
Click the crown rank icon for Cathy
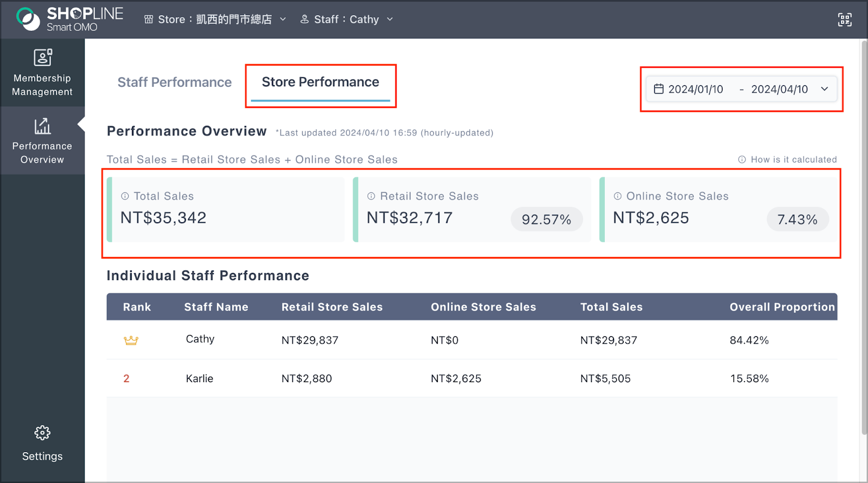click(x=131, y=340)
